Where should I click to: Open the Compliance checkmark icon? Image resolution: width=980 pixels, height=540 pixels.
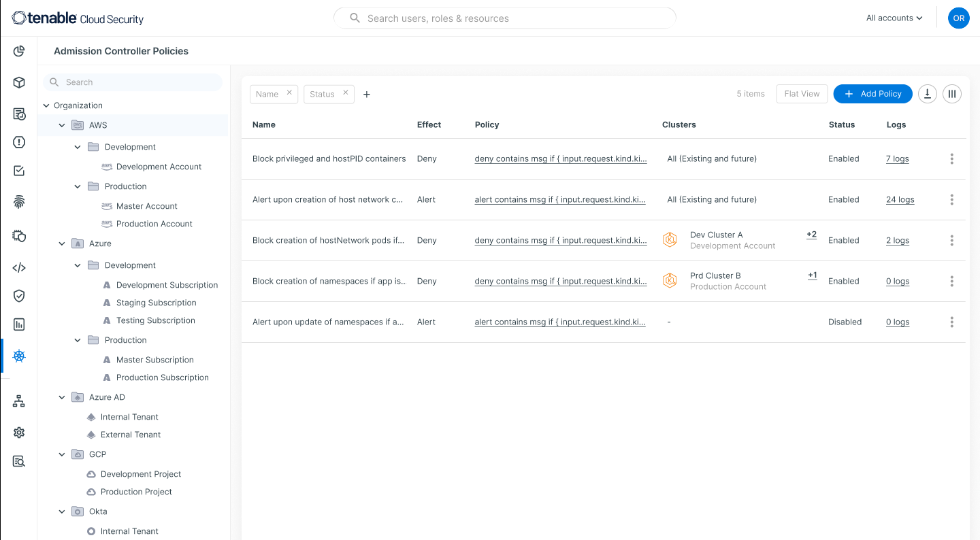tap(19, 171)
